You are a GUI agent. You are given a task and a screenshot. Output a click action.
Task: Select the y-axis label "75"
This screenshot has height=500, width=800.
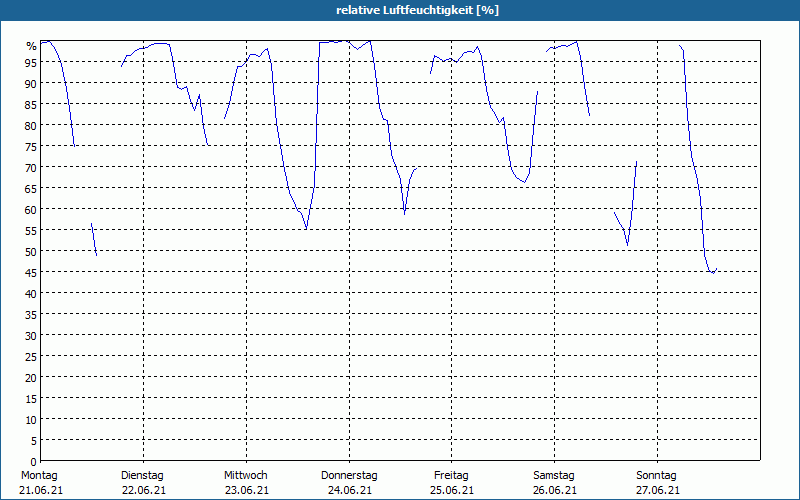click(31, 147)
